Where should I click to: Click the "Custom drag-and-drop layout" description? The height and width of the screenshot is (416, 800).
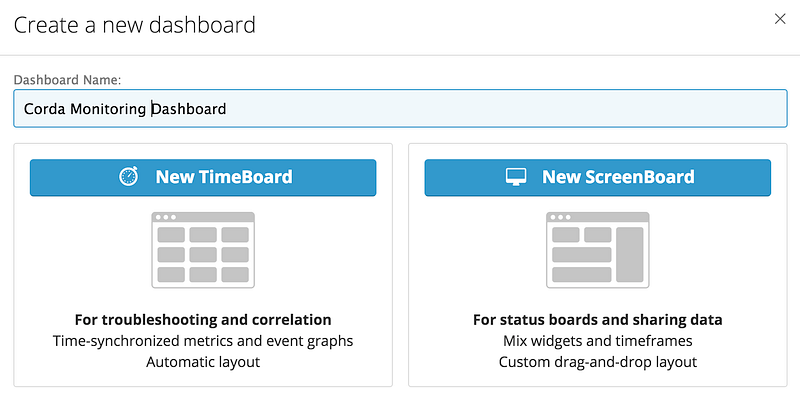tap(597, 362)
